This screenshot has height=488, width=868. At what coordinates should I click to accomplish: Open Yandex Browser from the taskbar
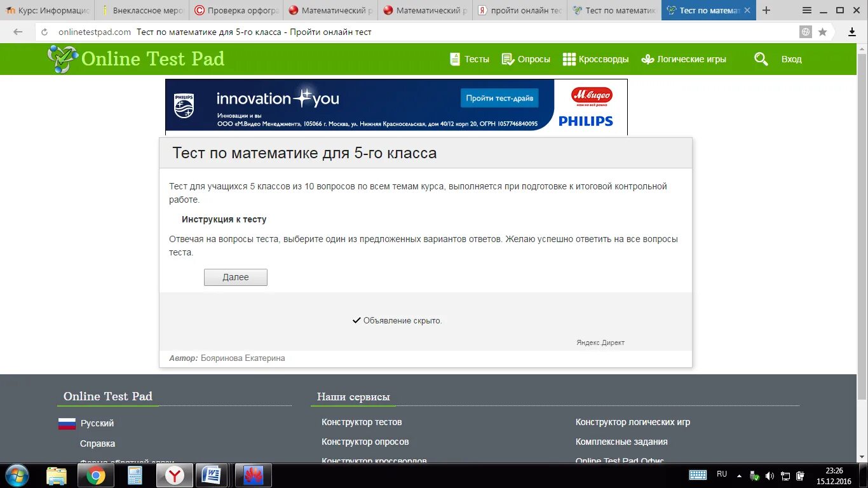175,475
